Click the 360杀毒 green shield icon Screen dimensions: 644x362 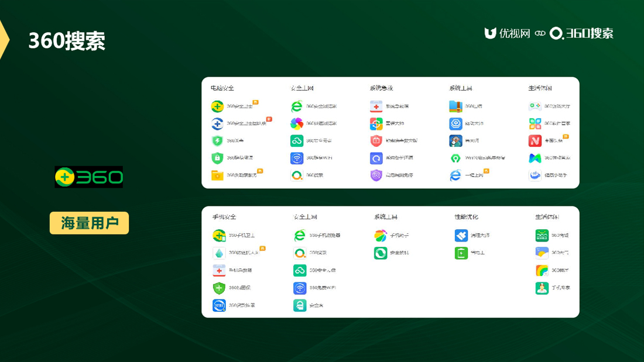[x=217, y=141]
